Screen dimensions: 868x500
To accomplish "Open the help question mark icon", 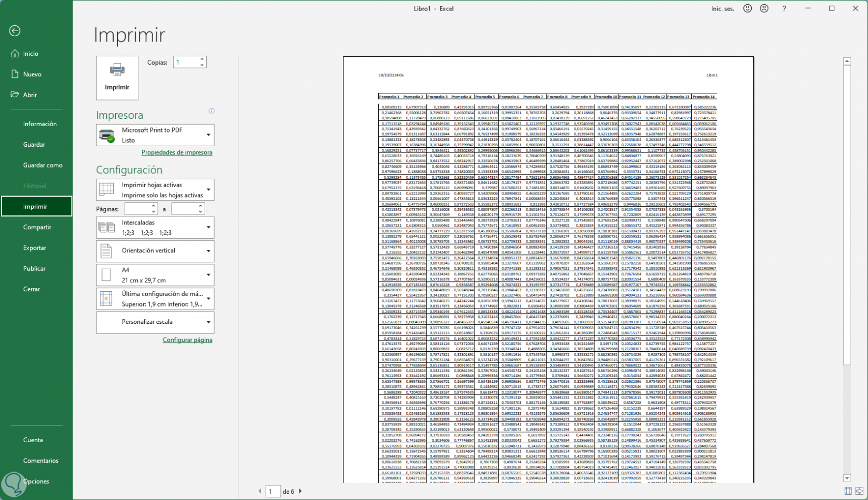I will 784,8.
